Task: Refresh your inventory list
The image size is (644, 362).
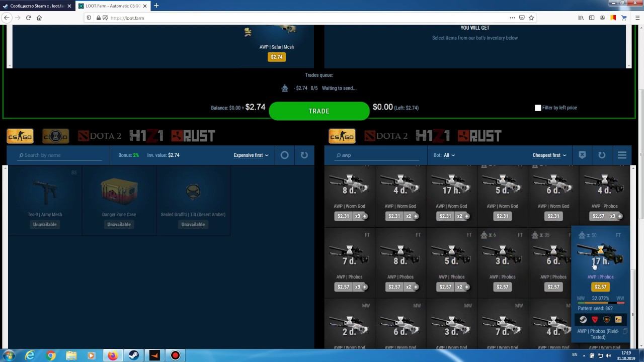Action: pyautogui.click(x=304, y=155)
